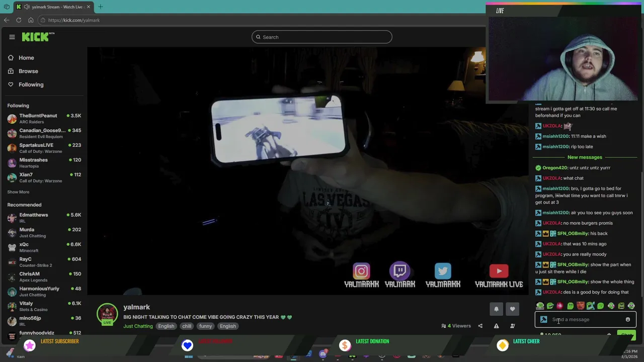Screen dimensions: 644x362
Task: Click UKZOLA username on 'what chat'
Action: [x=551, y=178]
